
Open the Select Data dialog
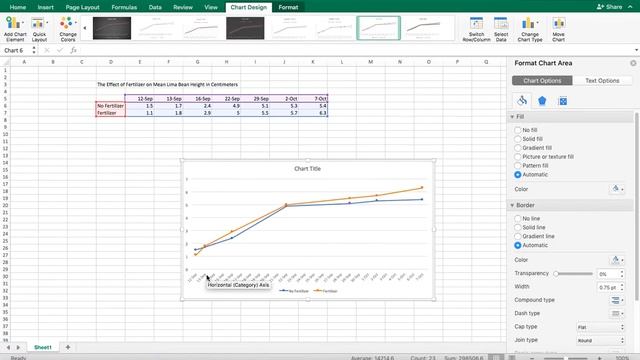point(501,29)
